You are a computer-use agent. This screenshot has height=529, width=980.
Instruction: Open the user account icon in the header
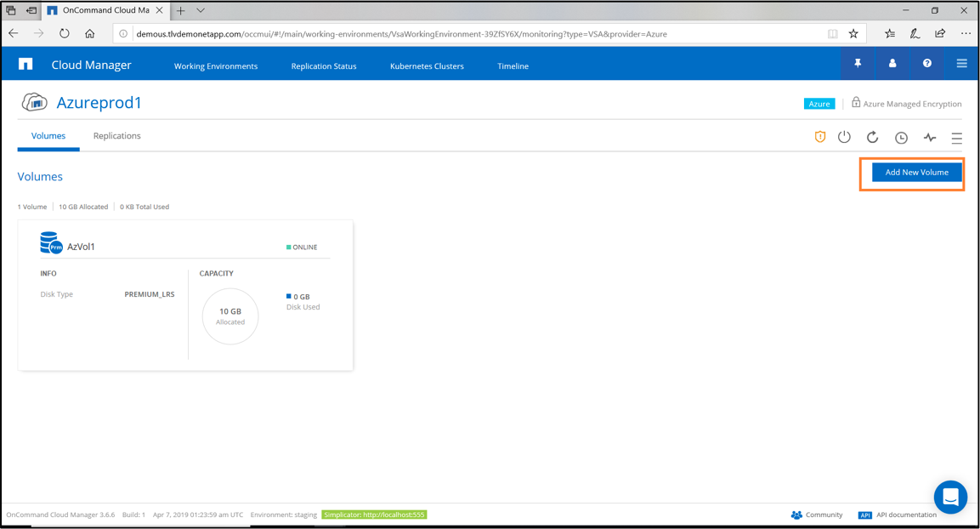pyautogui.click(x=892, y=64)
